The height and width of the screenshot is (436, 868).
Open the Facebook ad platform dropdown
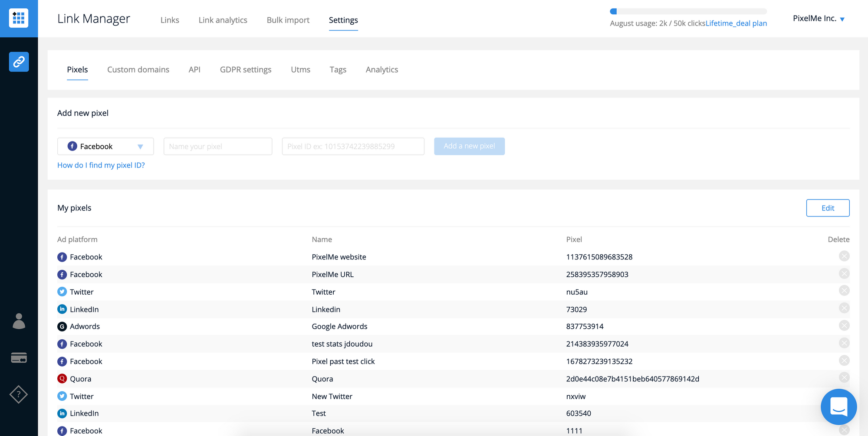coord(105,146)
